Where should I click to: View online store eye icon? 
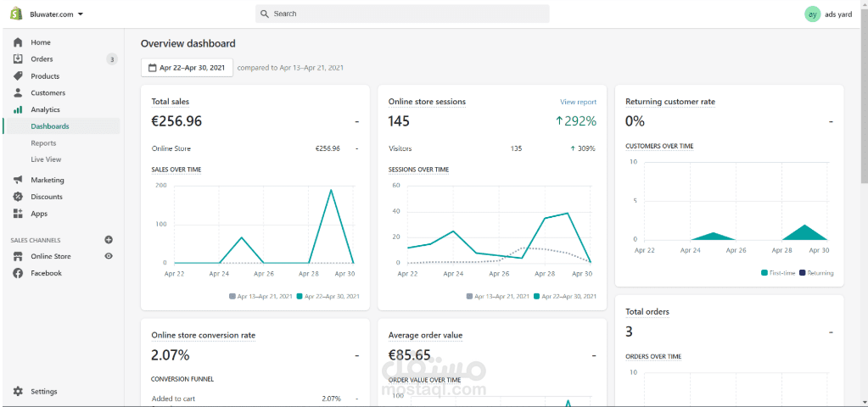click(x=109, y=256)
